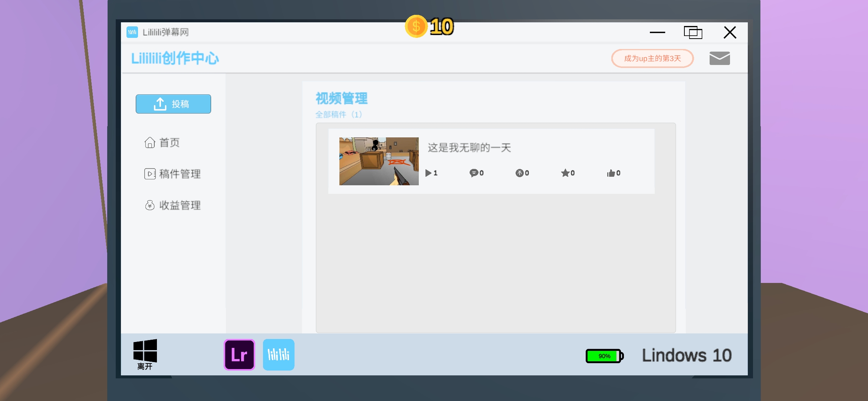The image size is (868, 401).
Task: Click the 90% battery indicator
Action: (604, 356)
